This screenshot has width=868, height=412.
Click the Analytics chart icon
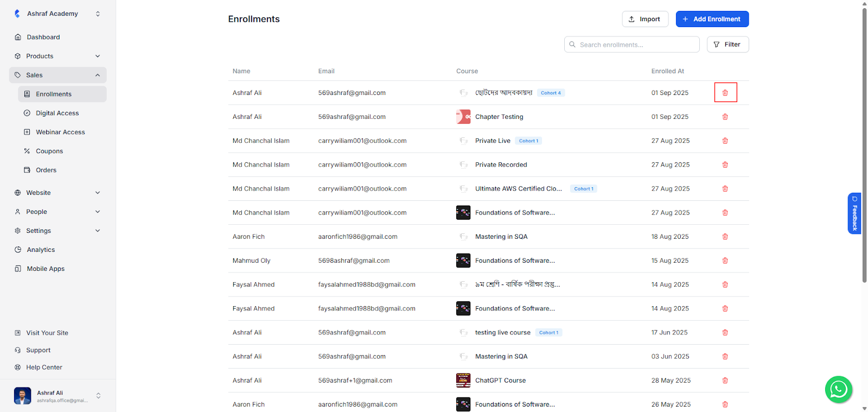tap(18, 250)
